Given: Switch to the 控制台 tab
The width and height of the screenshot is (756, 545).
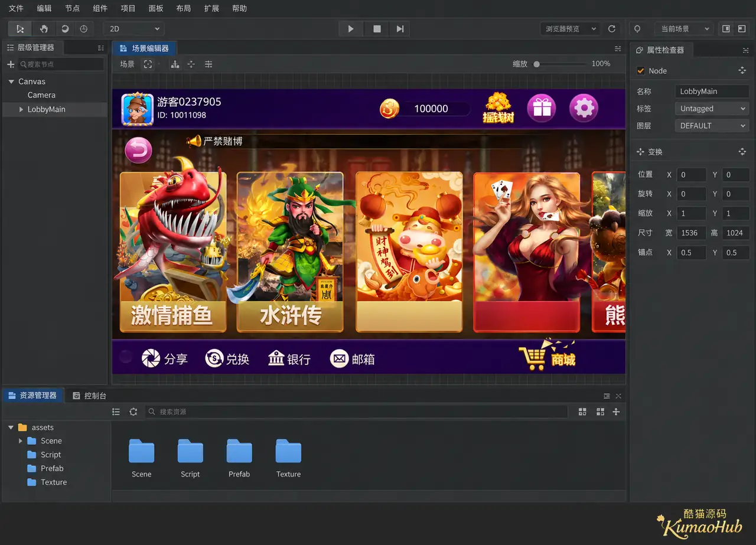Looking at the screenshot, I should pyautogui.click(x=90, y=396).
